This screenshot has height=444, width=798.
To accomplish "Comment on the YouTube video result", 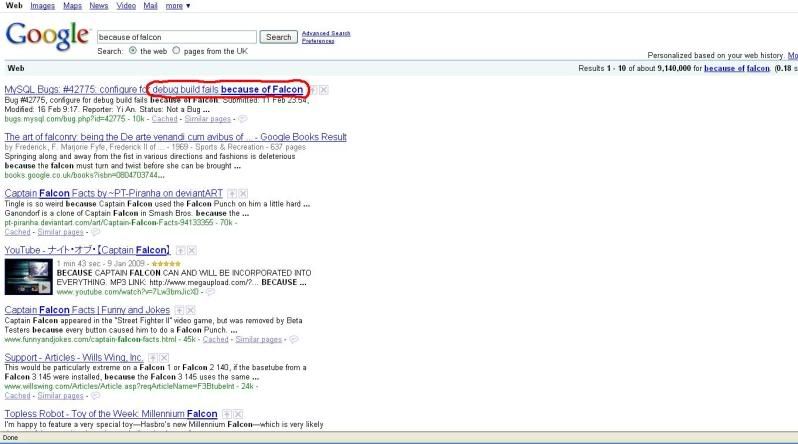I will pyautogui.click(x=210, y=292).
